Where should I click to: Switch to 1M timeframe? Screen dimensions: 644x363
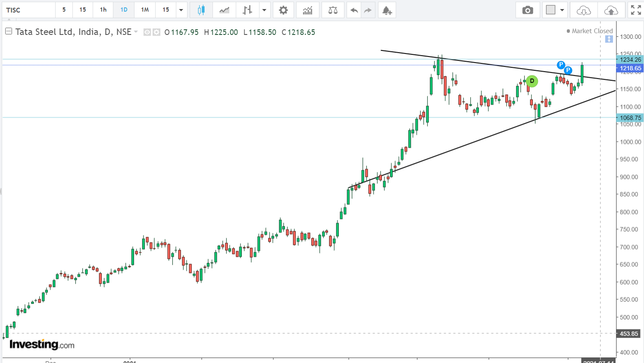point(145,10)
